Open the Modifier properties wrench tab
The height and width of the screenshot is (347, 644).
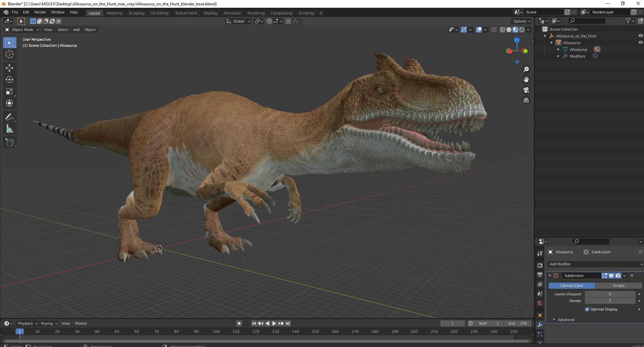pyautogui.click(x=540, y=325)
